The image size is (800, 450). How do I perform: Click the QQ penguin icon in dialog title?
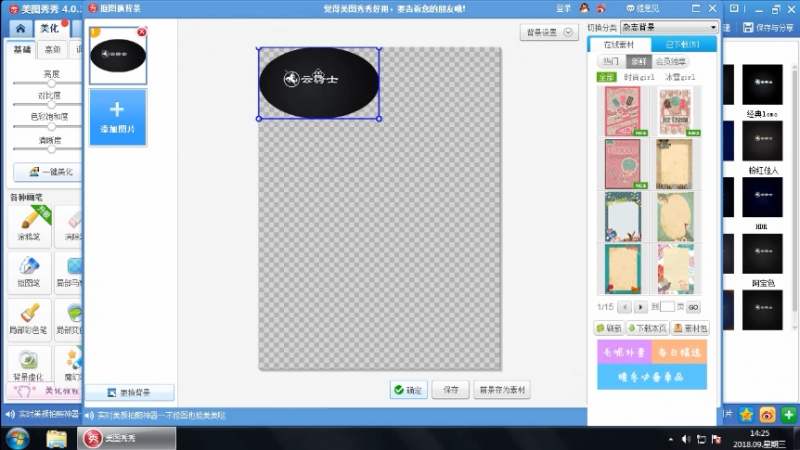click(x=584, y=8)
